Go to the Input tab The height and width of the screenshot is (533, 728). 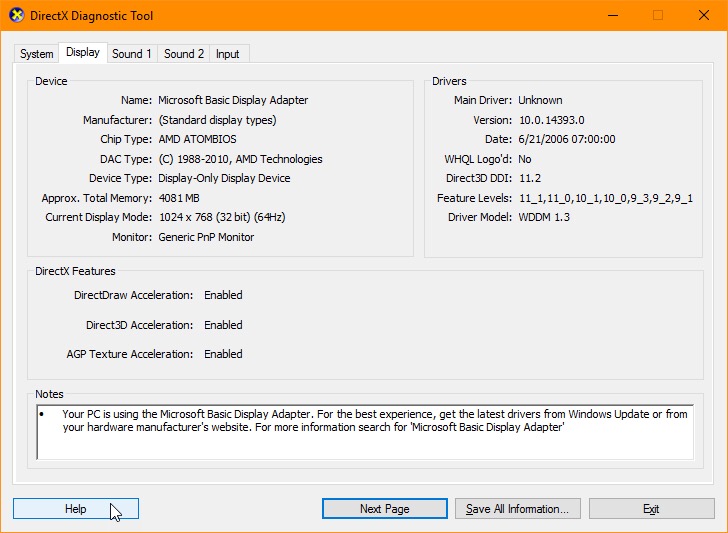coord(228,54)
